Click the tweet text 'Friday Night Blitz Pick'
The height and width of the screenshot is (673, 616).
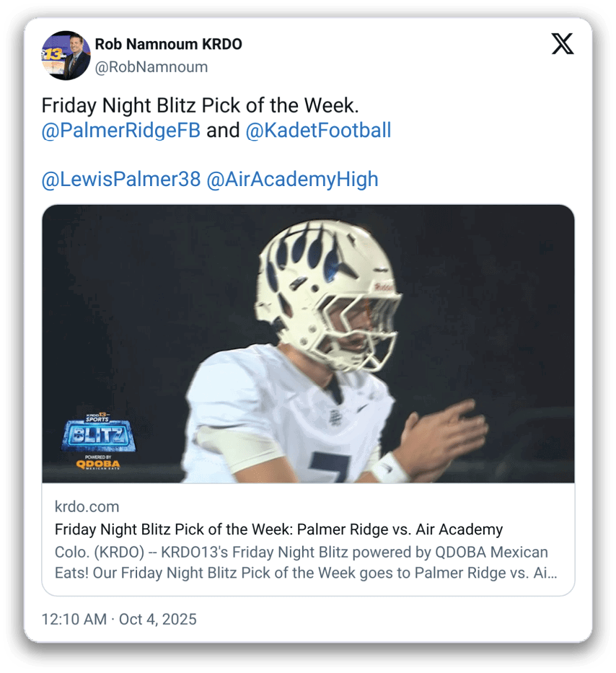[x=141, y=105]
